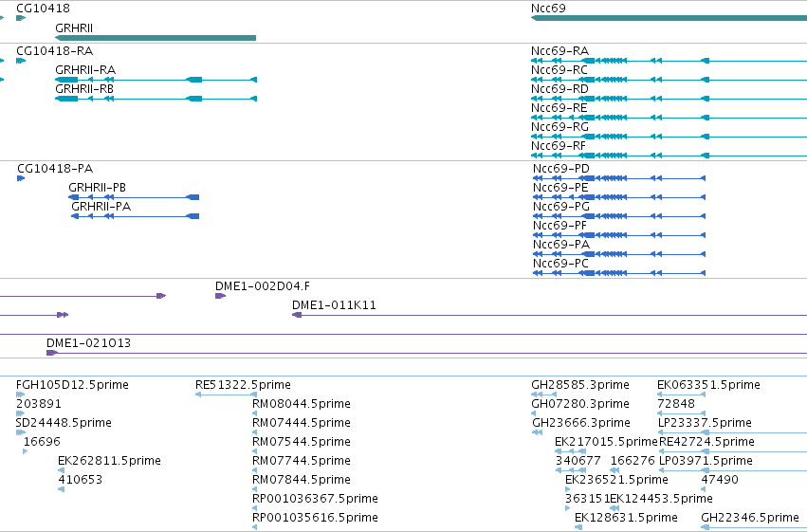Click the RE42724.5prime EST label
807x532 pixels.
706,442
